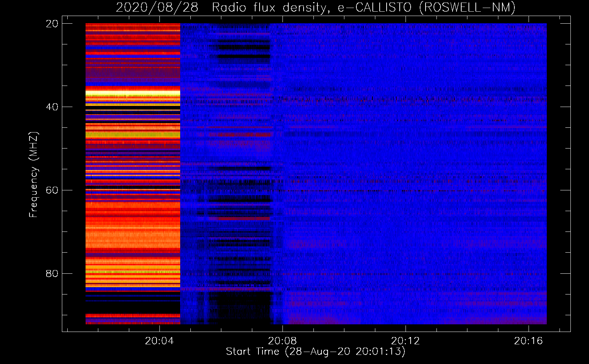Click the 20 frequency tick label
Viewport: 589px width, 364px height.
coord(52,24)
